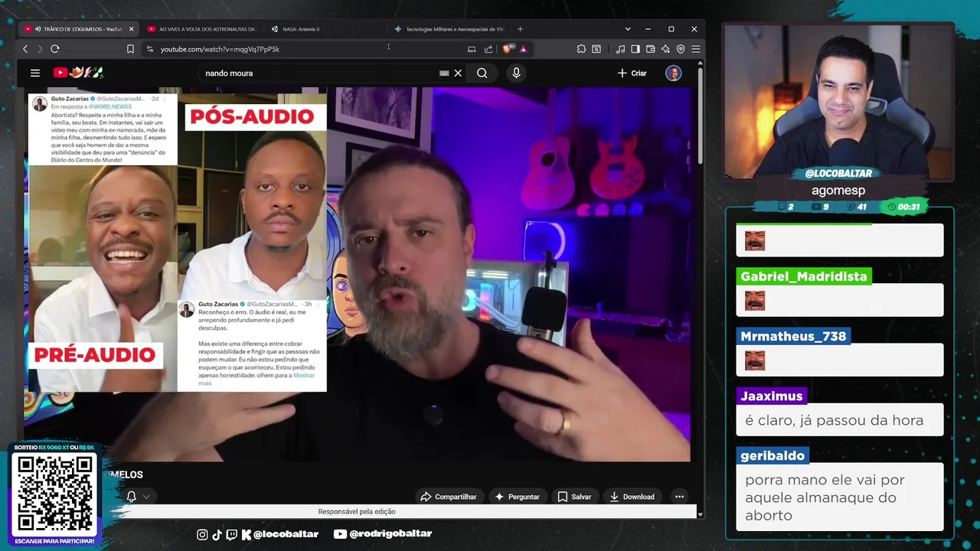
Task: Reload the current YouTube page
Action: [55, 49]
